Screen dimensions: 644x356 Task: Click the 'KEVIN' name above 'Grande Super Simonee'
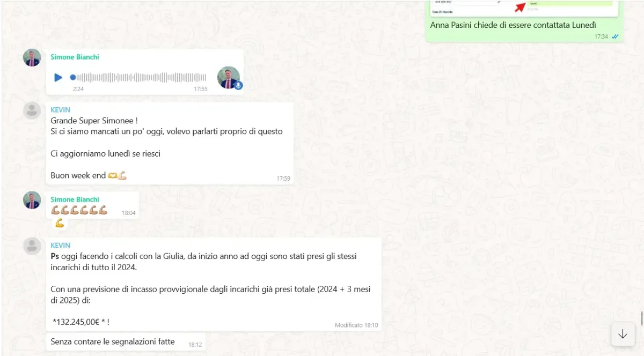tap(60, 110)
